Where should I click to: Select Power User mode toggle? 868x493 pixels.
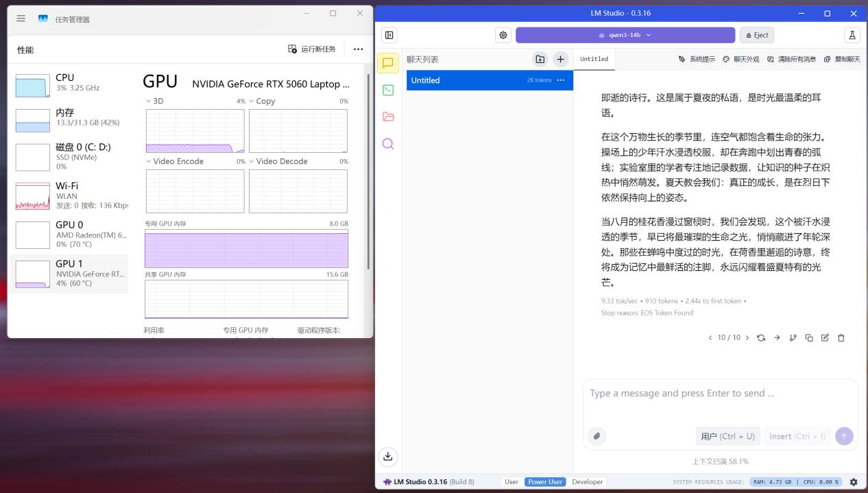544,481
